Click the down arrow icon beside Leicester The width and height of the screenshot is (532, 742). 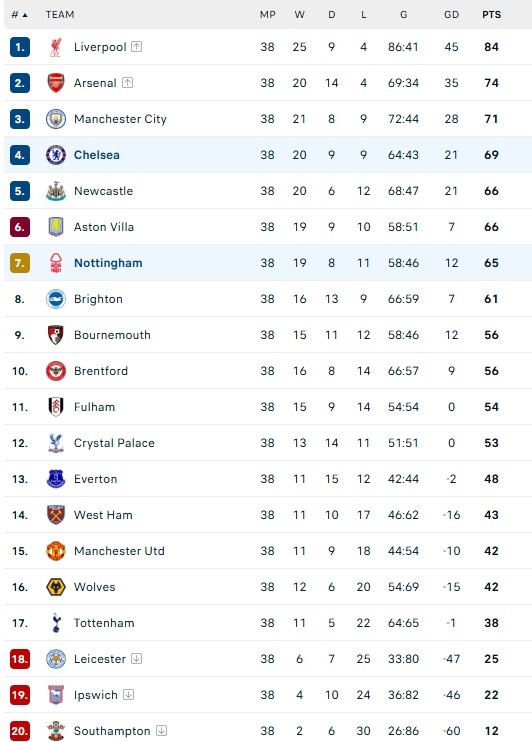(x=136, y=658)
